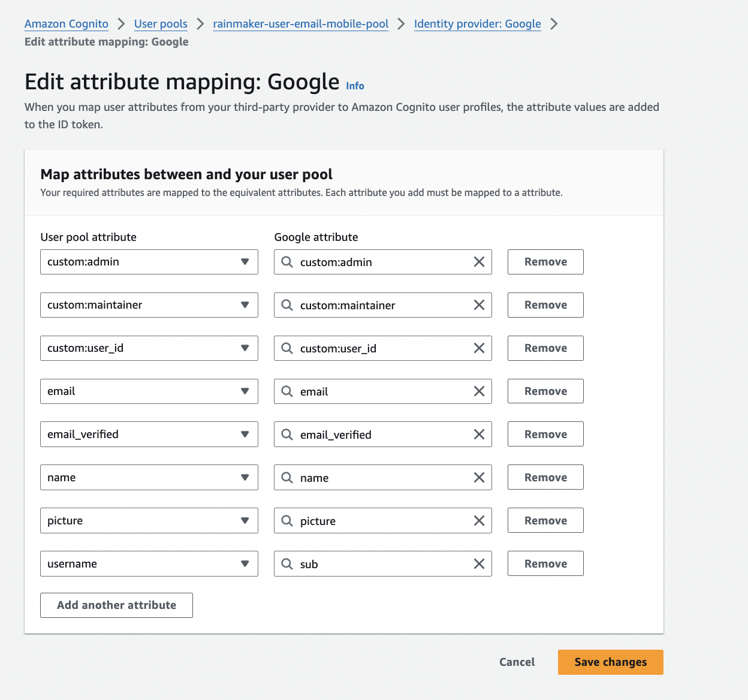Save changes to attribute mapping
748x700 pixels.
point(611,662)
